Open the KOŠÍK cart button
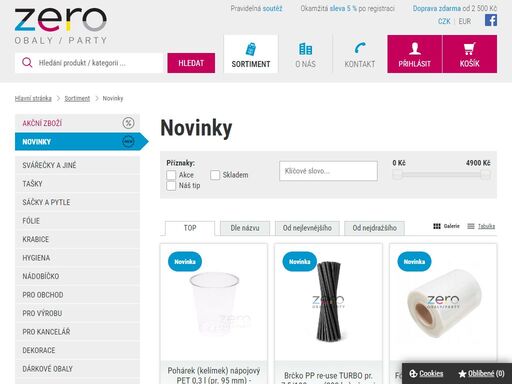The height and width of the screenshot is (384, 512). (x=470, y=54)
